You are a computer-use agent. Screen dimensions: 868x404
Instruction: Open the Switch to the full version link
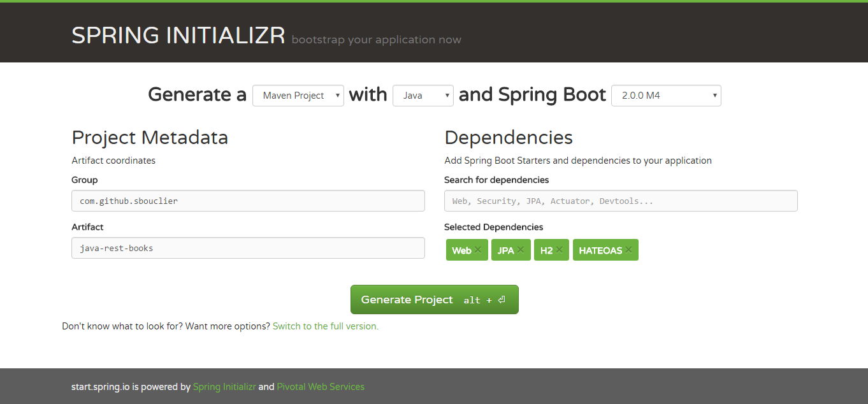[325, 326]
